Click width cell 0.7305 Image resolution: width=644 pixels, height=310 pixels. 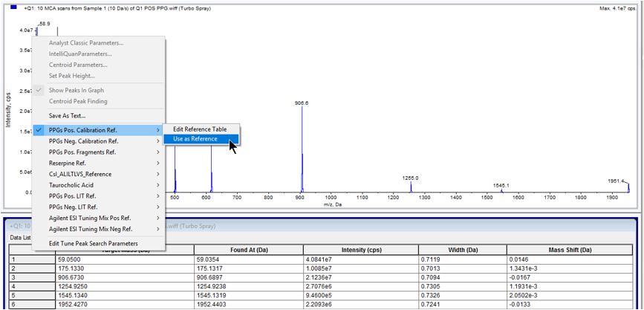pyautogui.click(x=463, y=286)
